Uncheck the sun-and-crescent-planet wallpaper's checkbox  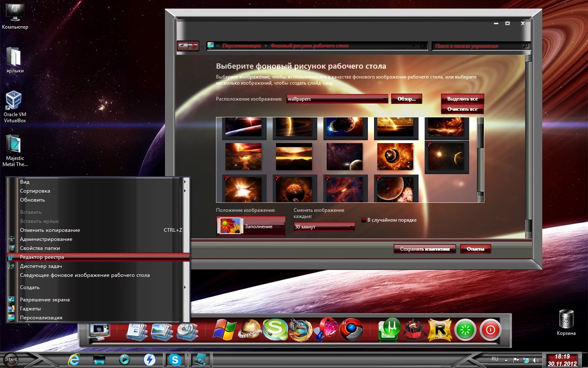click(x=429, y=144)
